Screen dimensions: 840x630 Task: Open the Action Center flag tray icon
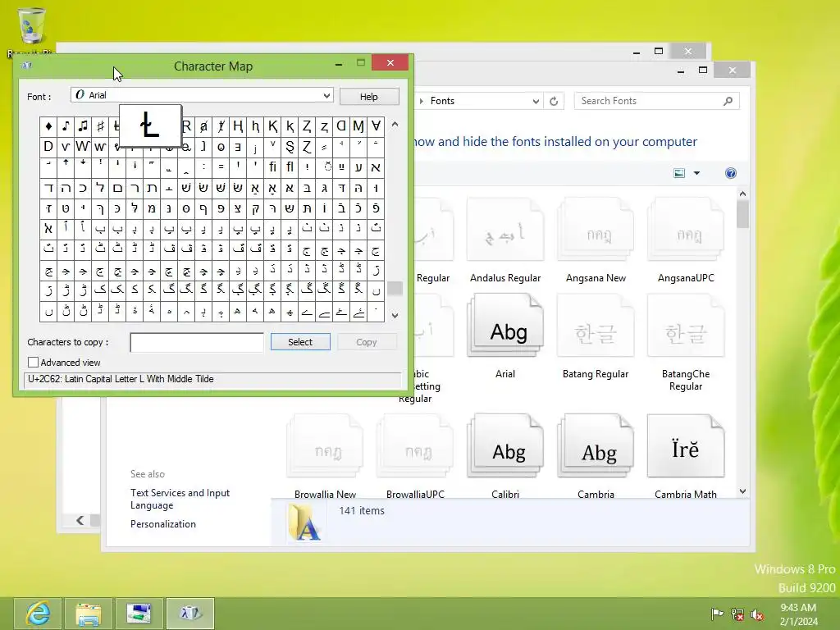[717, 614]
